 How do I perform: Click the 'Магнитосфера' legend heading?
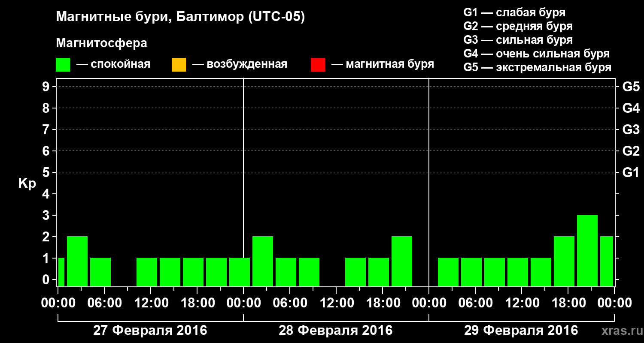point(102,43)
